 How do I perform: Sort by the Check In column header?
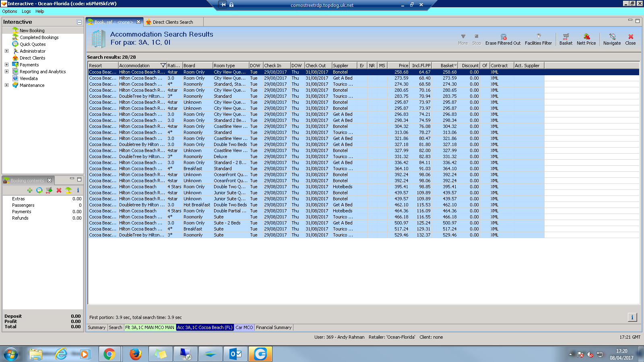click(276, 66)
